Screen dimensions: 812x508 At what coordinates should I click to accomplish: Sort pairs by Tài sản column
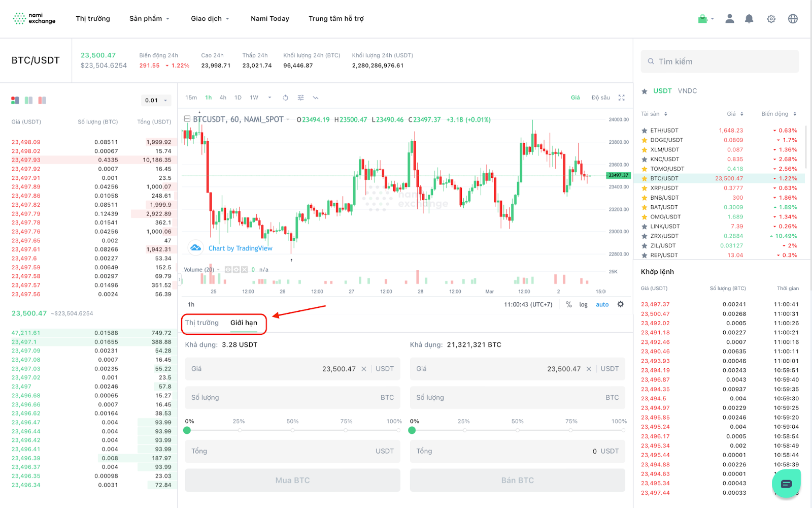click(x=654, y=114)
